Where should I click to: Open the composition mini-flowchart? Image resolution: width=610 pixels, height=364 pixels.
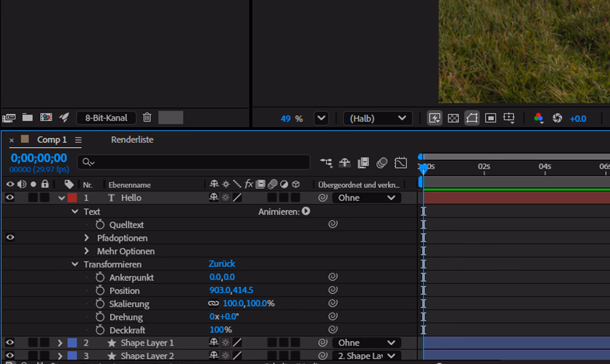point(326,163)
